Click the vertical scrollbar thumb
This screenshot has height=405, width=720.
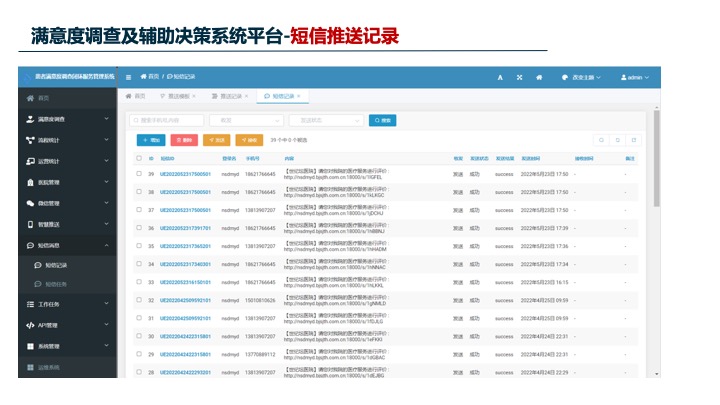pos(657,158)
